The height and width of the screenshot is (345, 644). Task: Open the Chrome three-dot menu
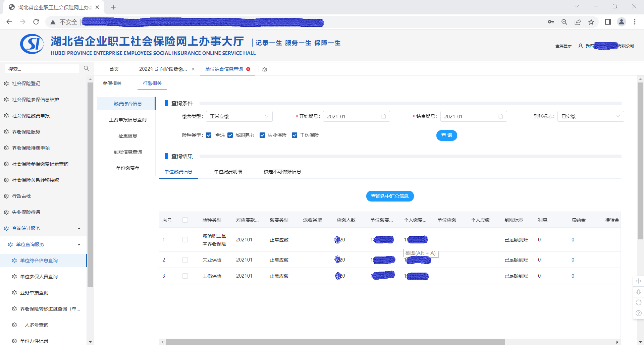point(635,22)
